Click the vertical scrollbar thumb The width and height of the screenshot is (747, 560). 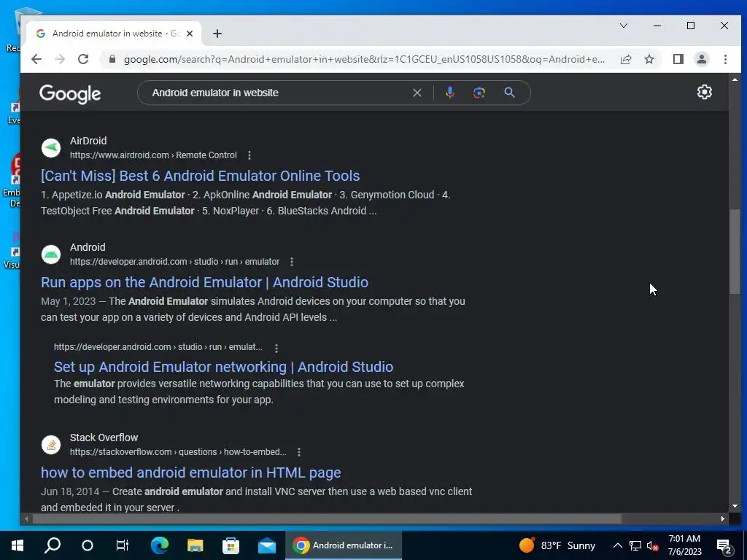[x=734, y=251]
